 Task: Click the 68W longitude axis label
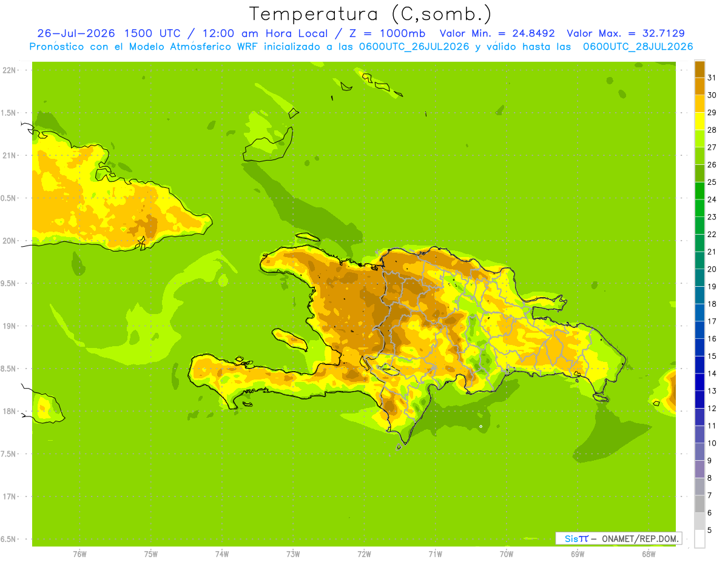[649, 554]
